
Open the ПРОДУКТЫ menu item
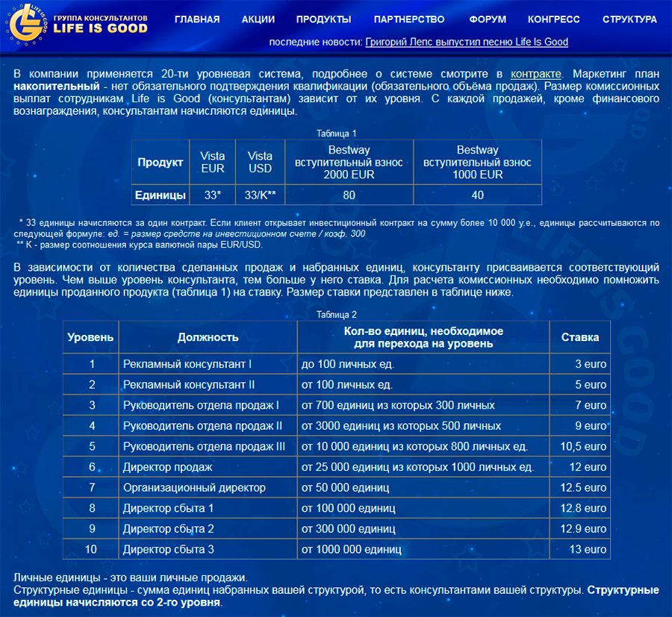coord(323,19)
